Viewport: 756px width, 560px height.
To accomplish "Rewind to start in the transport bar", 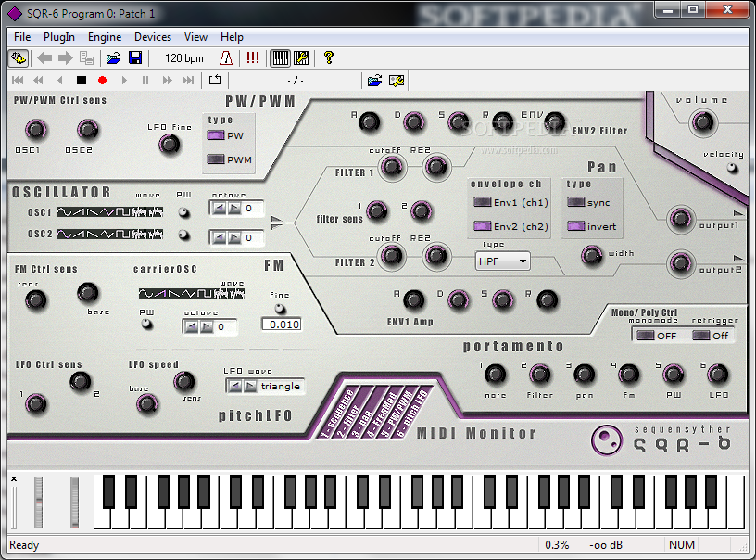I will (x=18, y=81).
